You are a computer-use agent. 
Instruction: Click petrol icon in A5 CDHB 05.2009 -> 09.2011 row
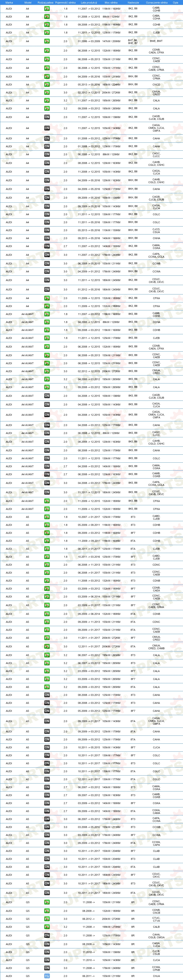tap(47, 525)
